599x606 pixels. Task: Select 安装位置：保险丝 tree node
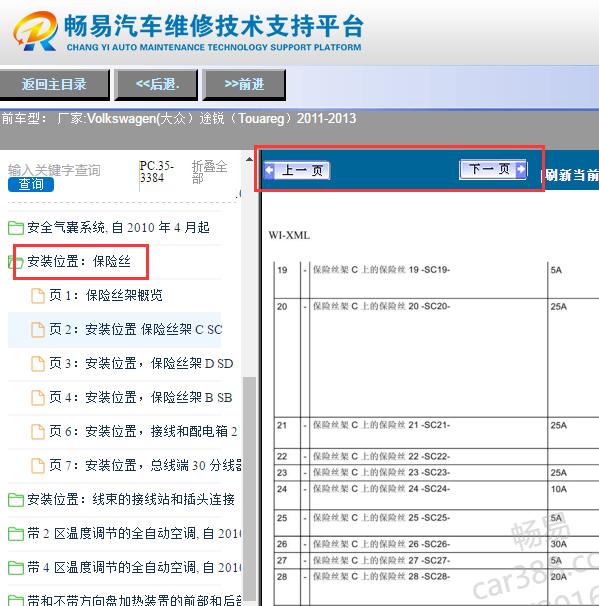pyautogui.click(x=79, y=262)
